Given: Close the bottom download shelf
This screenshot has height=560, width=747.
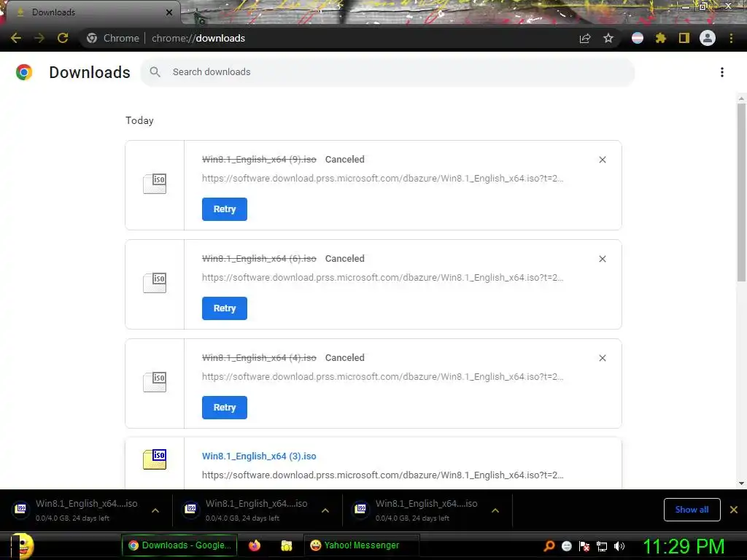Looking at the screenshot, I should [x=734, y=510].
